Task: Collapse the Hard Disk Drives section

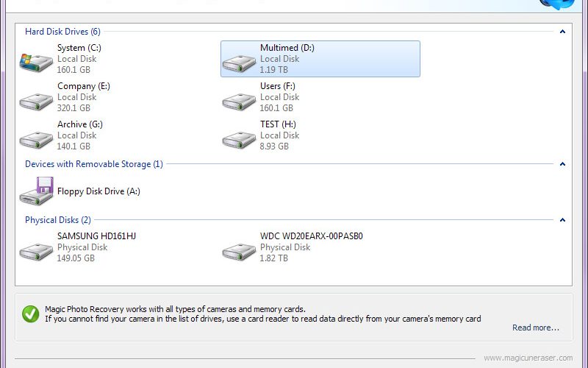Action: pyautogui.click(x=562, y=32)
